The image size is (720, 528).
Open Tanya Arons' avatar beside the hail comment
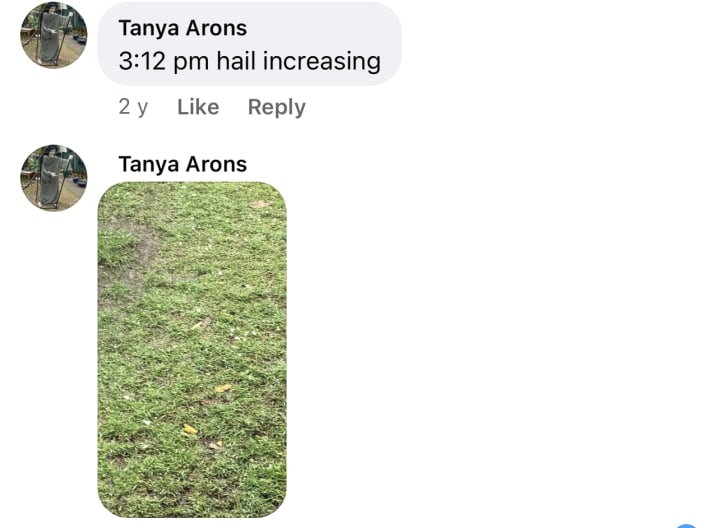[54, 35]
